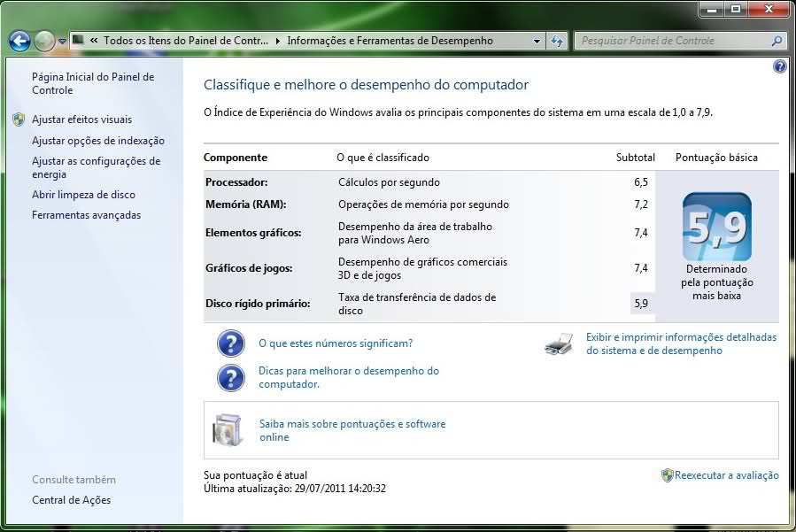Click the search magnifier icon
The height and width of the screenshot is (532, 796).
coord(777,41)
